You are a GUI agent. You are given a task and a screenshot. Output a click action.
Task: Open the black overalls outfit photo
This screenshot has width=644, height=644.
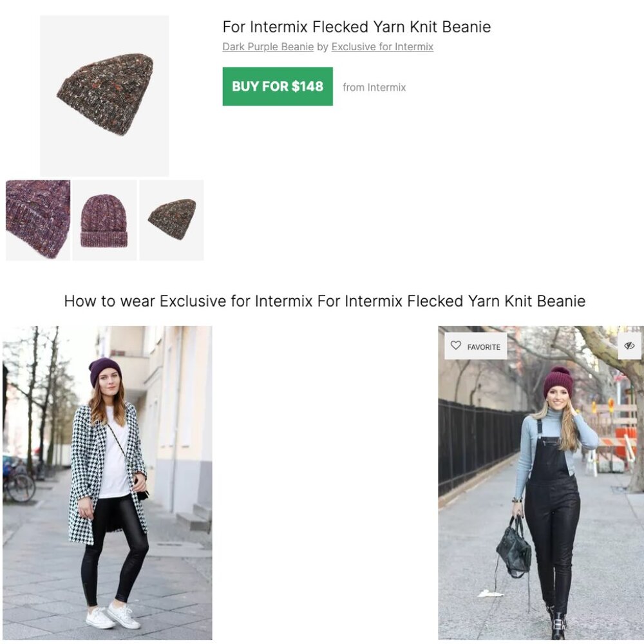coord(541,482)
